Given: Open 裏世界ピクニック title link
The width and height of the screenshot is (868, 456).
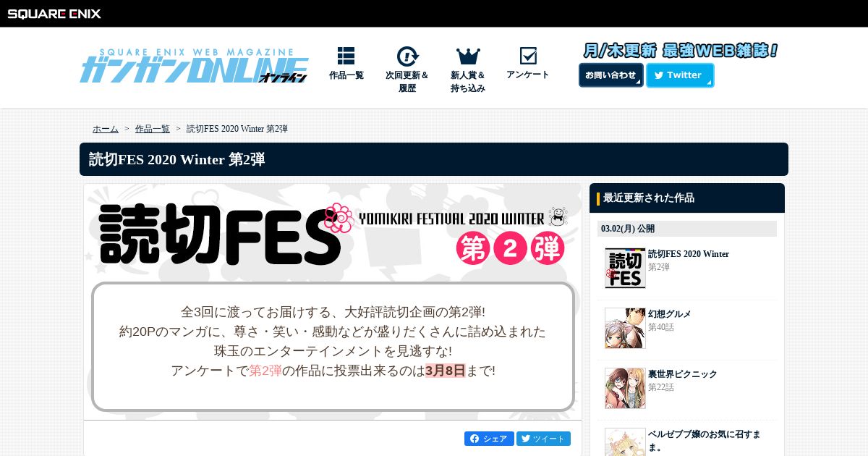Looking at the screenshot, I should coord(683,374).
